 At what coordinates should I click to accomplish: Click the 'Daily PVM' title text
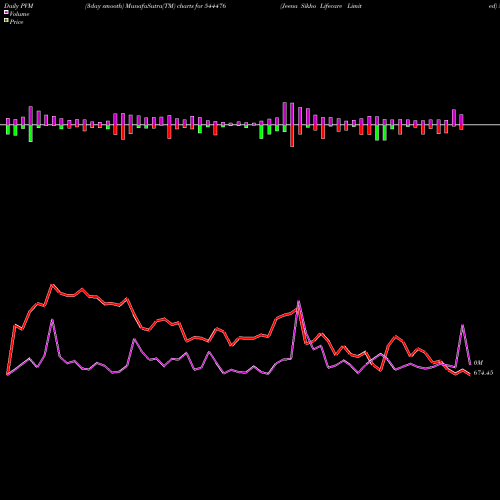click(x=19, y=6)
